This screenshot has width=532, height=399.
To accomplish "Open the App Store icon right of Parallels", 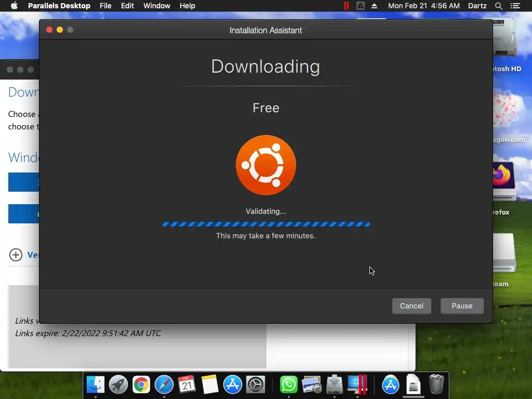I will pos(391,385).
